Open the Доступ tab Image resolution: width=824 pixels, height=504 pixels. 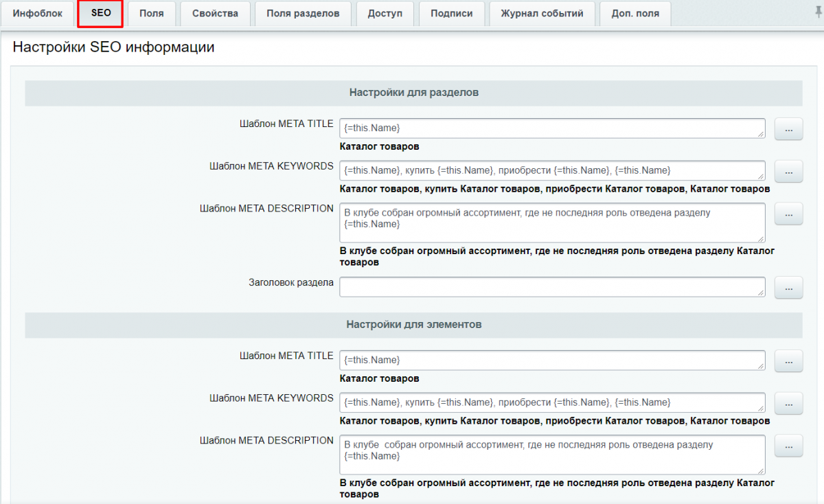(x=385, y=14)
